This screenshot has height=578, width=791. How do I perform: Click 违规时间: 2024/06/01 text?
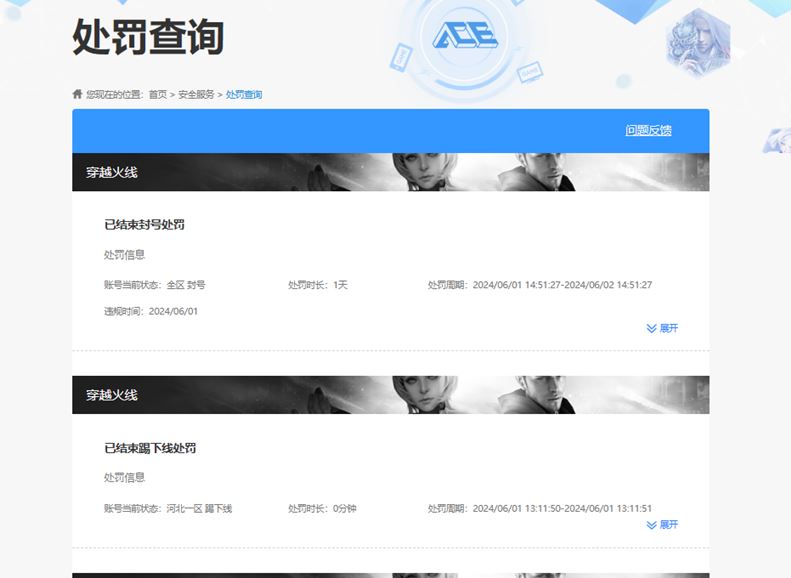click(x=151, y=312)
